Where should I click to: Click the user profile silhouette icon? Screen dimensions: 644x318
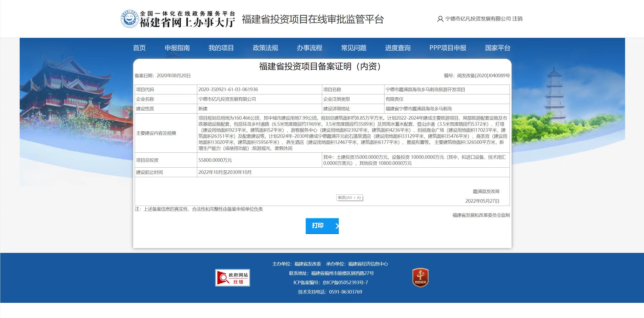(x=440, y=19)
